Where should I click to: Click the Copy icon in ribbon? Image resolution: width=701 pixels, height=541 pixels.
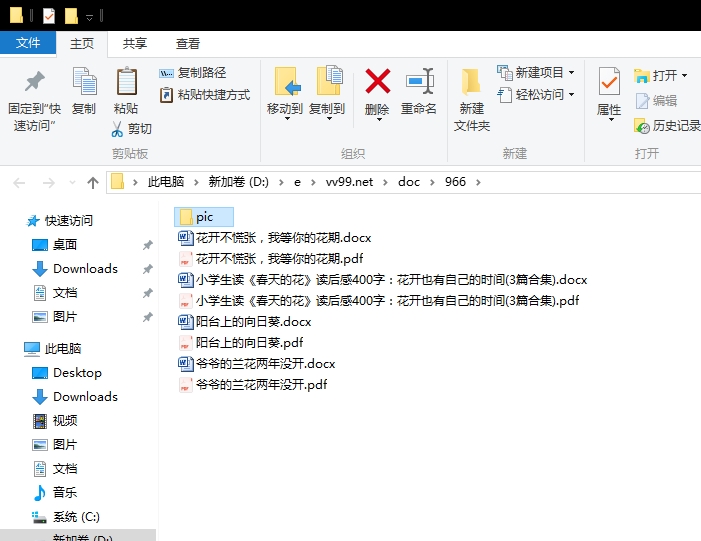click(x=84, y=81)
